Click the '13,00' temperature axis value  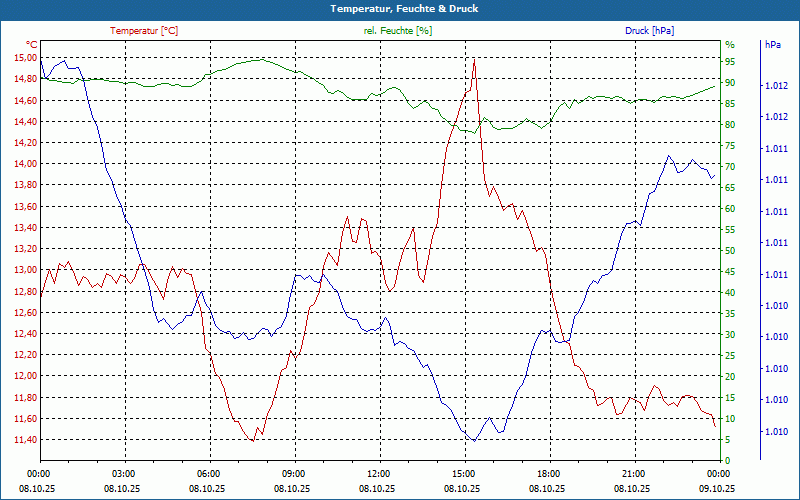[x=26, y=270]
